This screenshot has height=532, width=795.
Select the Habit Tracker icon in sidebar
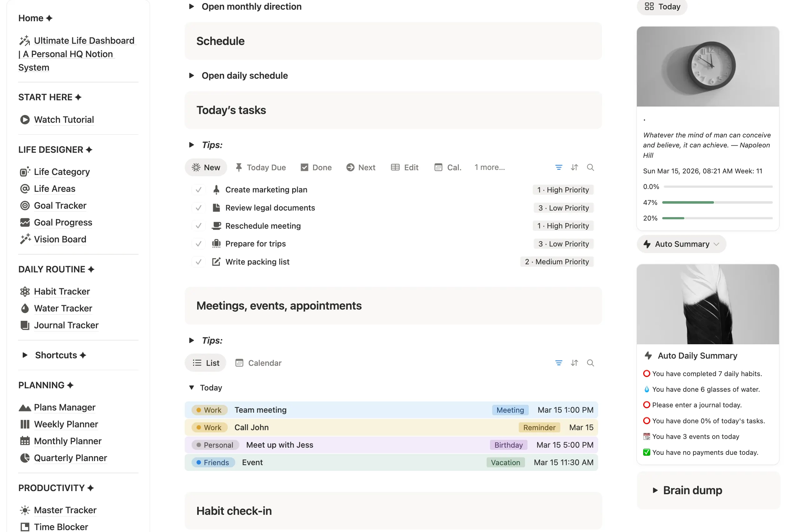coord(25,291)
